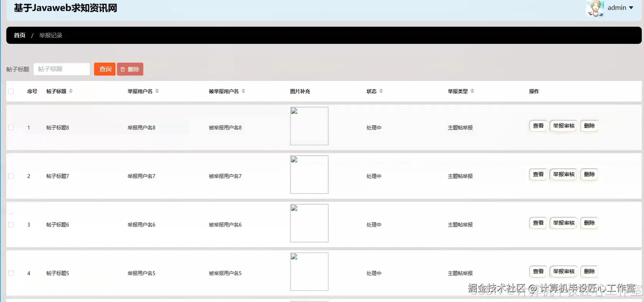Check the checkbox for 帖子标题7 row
This screenshot has width=644, height=302.
11,176
